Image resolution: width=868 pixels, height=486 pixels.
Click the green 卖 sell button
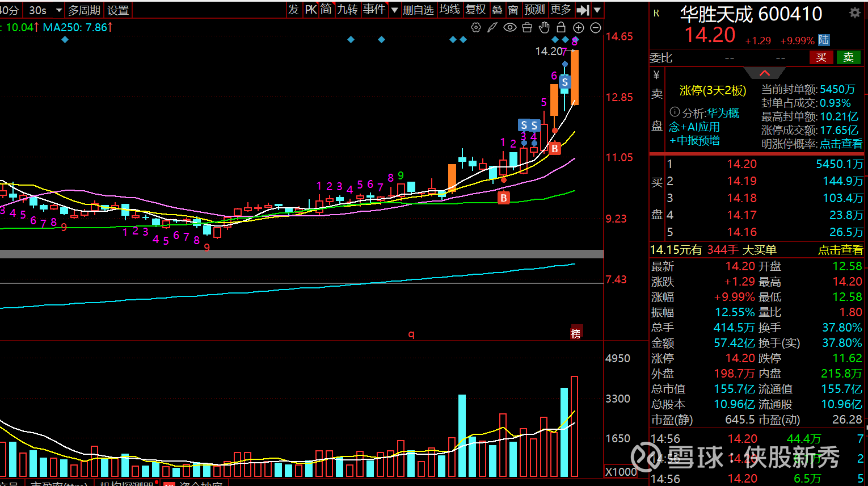coord(848,57)
